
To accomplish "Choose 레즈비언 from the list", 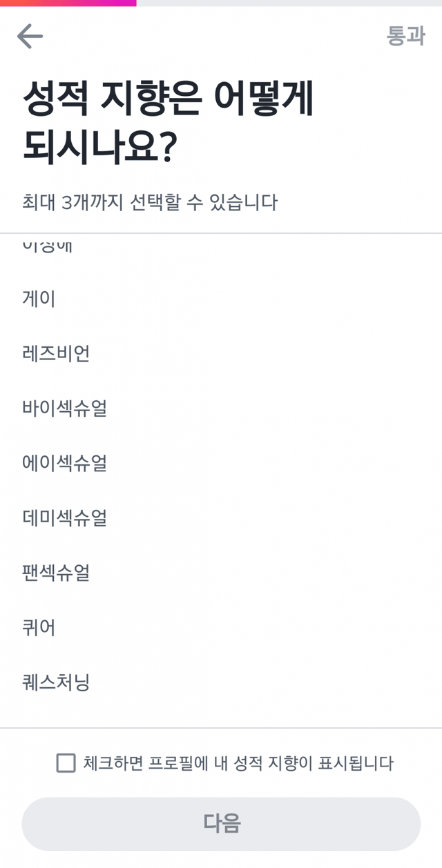I will point(56,354).
